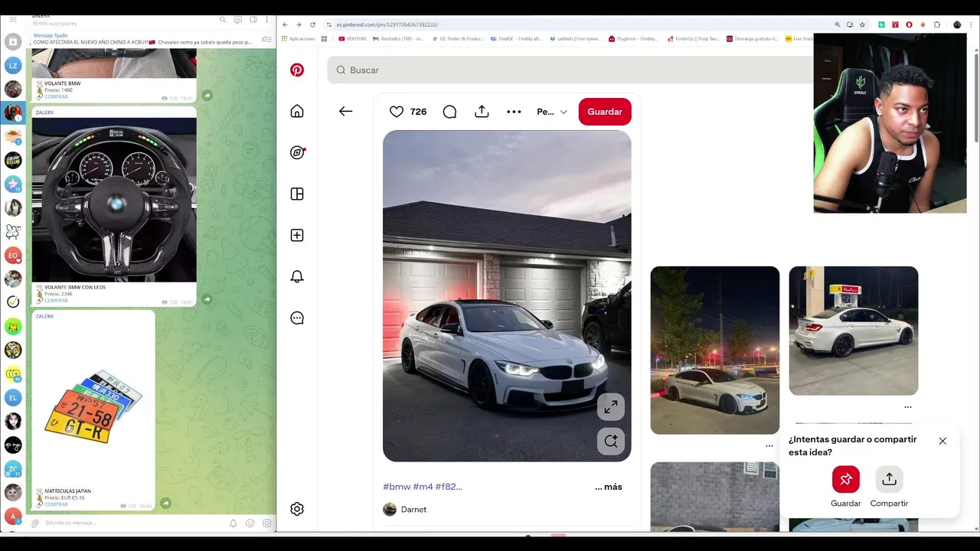Click the browser back arrow

coord(286,24)
